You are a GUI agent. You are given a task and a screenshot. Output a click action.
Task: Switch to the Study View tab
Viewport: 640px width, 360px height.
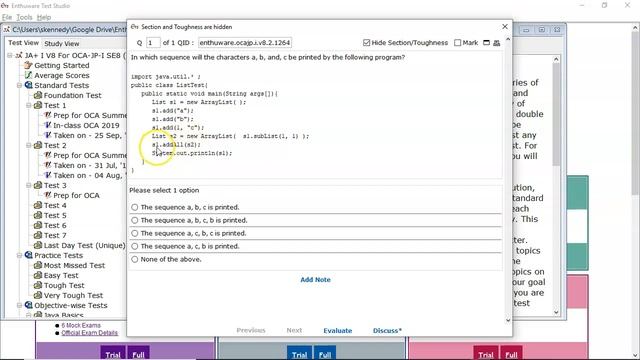[x=62, y=43]
